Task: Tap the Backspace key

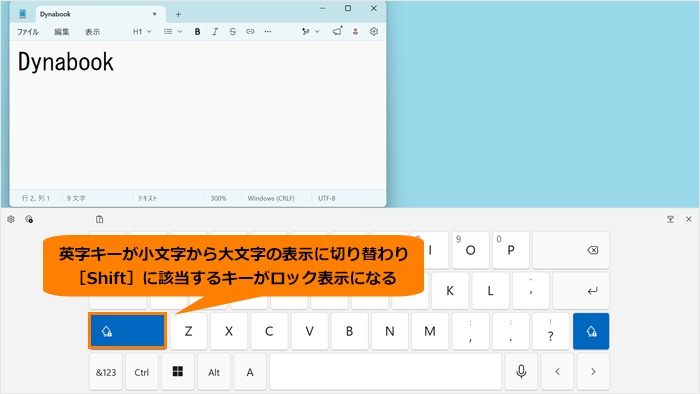Action: point(571,250)
